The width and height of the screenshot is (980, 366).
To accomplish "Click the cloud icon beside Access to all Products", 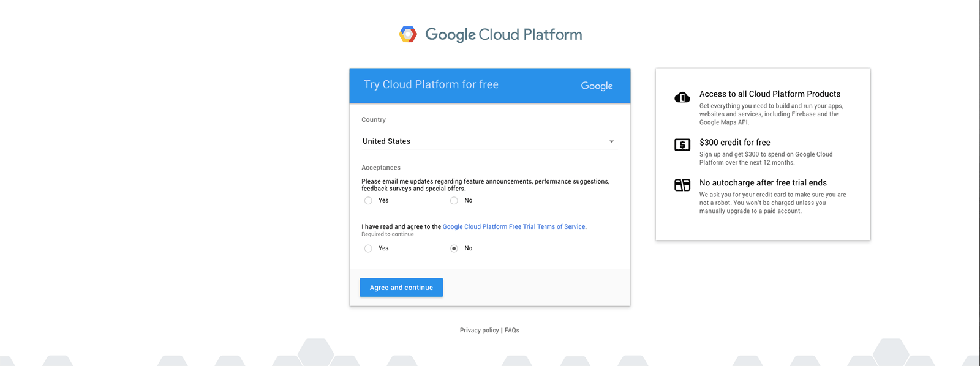I will (682, 97).
